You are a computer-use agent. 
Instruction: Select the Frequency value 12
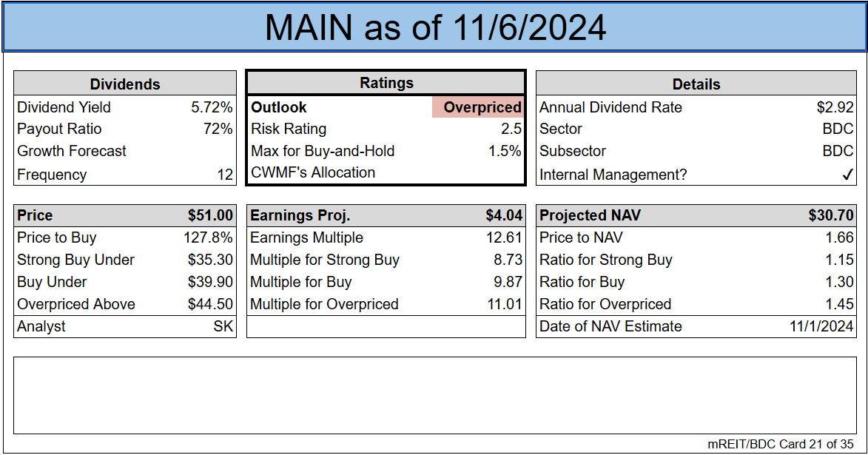tap(225, 175)
